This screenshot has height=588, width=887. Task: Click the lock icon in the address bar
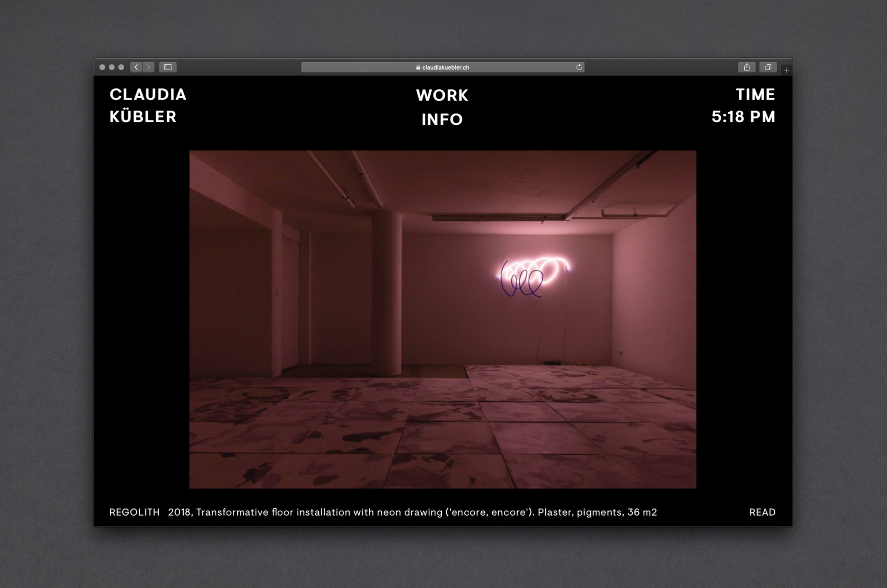(418, 68)
